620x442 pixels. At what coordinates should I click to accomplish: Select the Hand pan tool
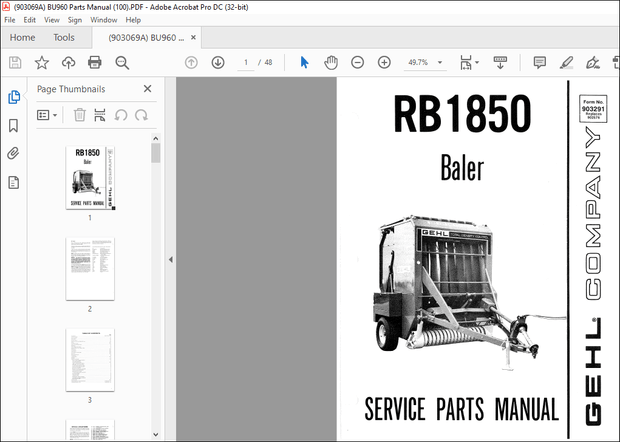[x=331, y=62]
